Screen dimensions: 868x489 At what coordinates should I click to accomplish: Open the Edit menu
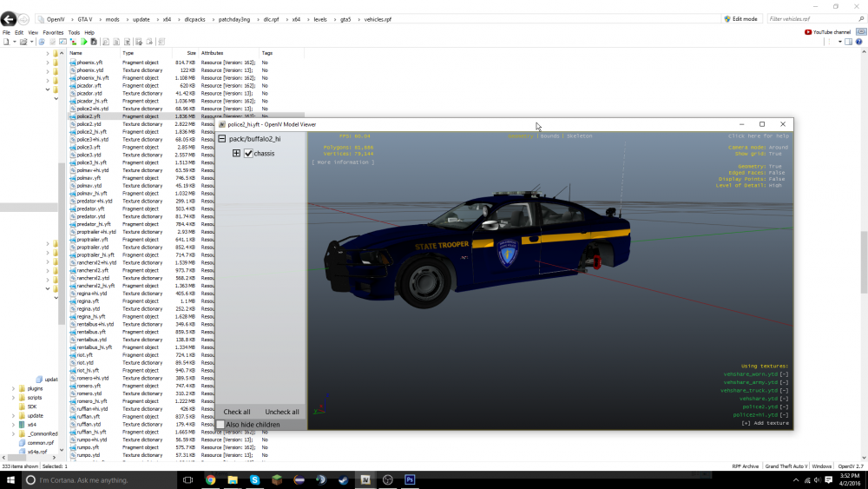(x=19, y=33)
